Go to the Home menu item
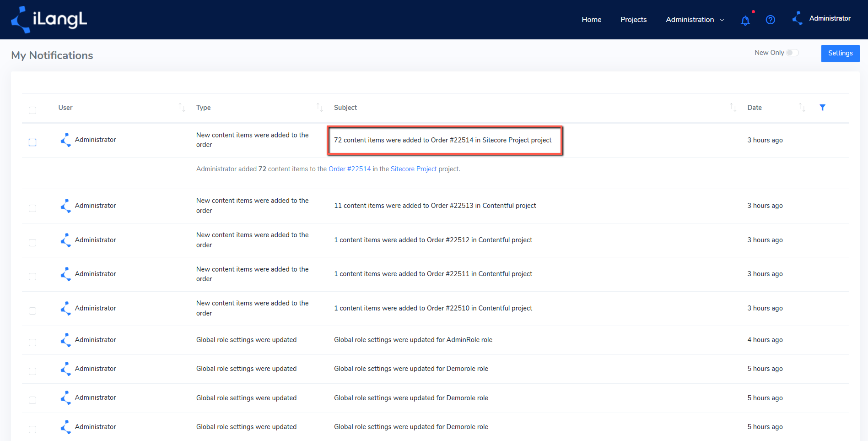The width and height of the screenshot is (868, 441). 591,20
